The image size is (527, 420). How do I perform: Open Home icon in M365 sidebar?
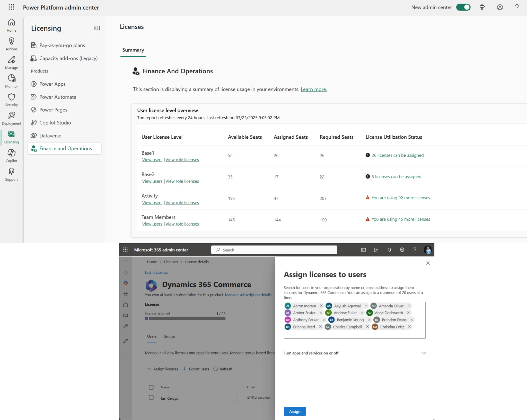125,272
